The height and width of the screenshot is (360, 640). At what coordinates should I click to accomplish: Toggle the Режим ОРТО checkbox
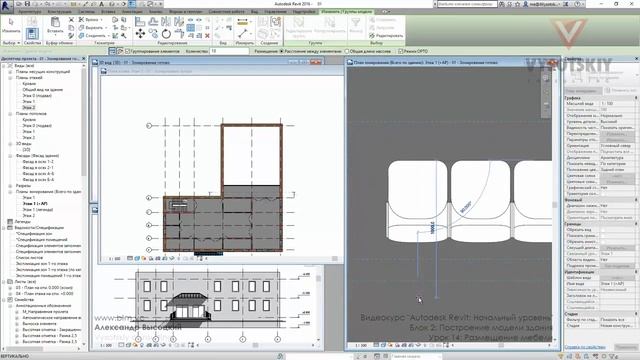400,51
